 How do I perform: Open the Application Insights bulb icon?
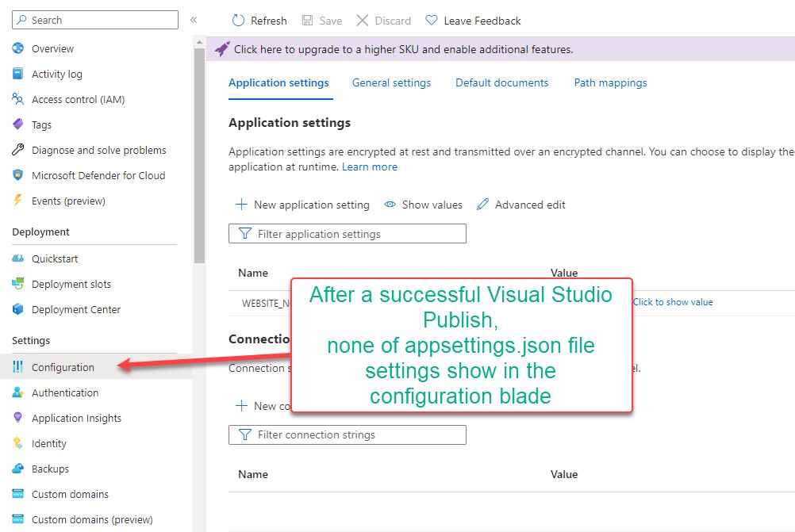pyautogui.click(x=17, y=418)
